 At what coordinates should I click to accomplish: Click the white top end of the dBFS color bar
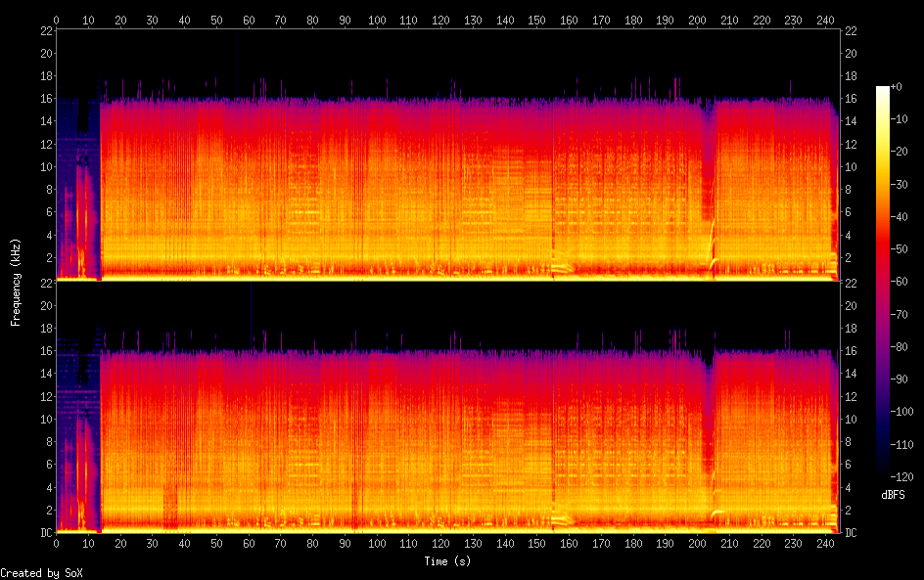tap(883, 90)
